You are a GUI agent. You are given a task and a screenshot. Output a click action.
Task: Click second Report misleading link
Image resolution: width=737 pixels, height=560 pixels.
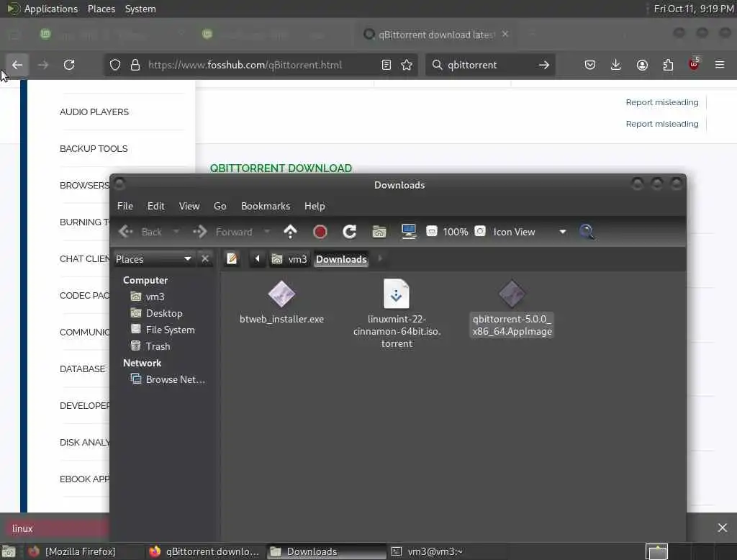click(662, 124)
